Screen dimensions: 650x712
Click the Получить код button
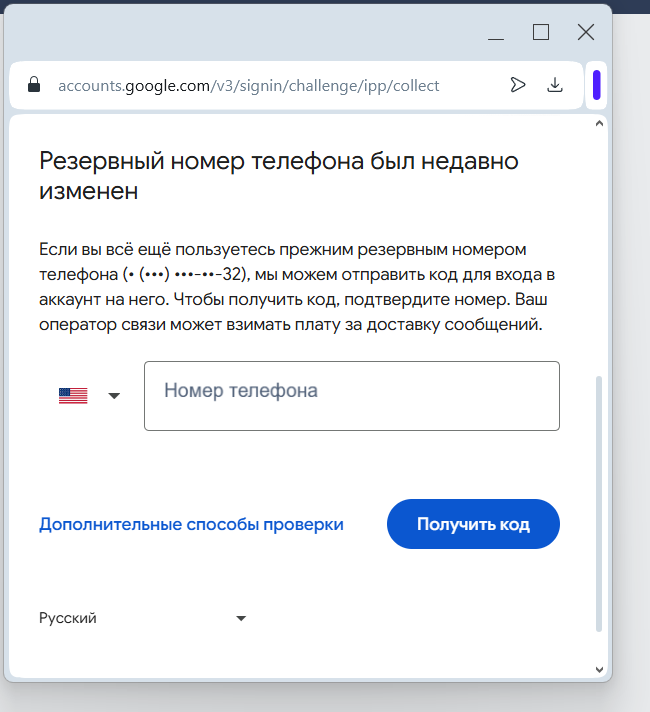473,524
